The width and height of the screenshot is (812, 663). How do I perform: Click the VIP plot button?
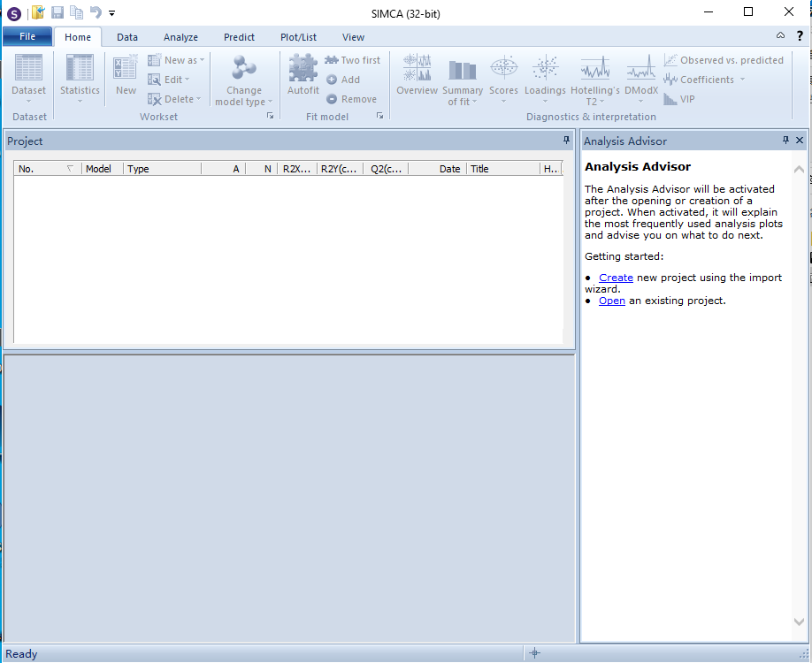click(679, 99)
